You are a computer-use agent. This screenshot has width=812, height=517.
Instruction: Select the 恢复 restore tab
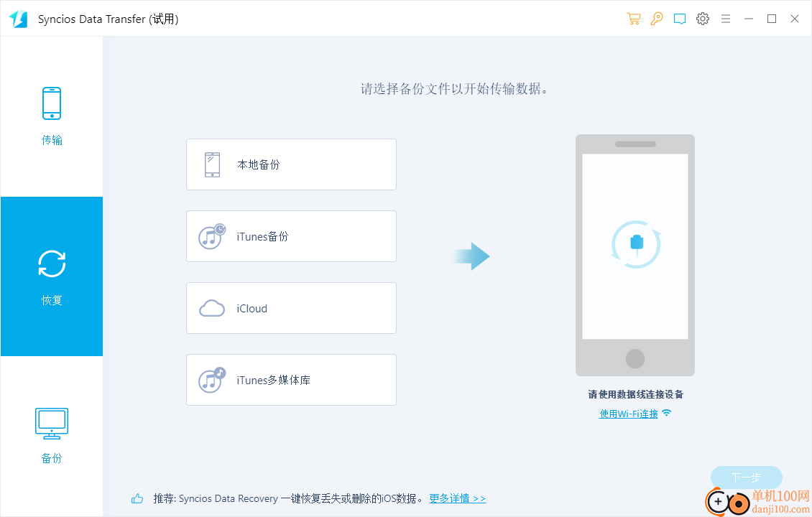52,276
